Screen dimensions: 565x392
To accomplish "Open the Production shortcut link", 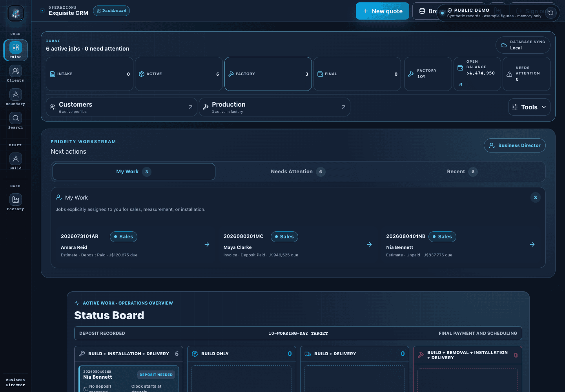I will pyautogui.click(x=275, y=107).
